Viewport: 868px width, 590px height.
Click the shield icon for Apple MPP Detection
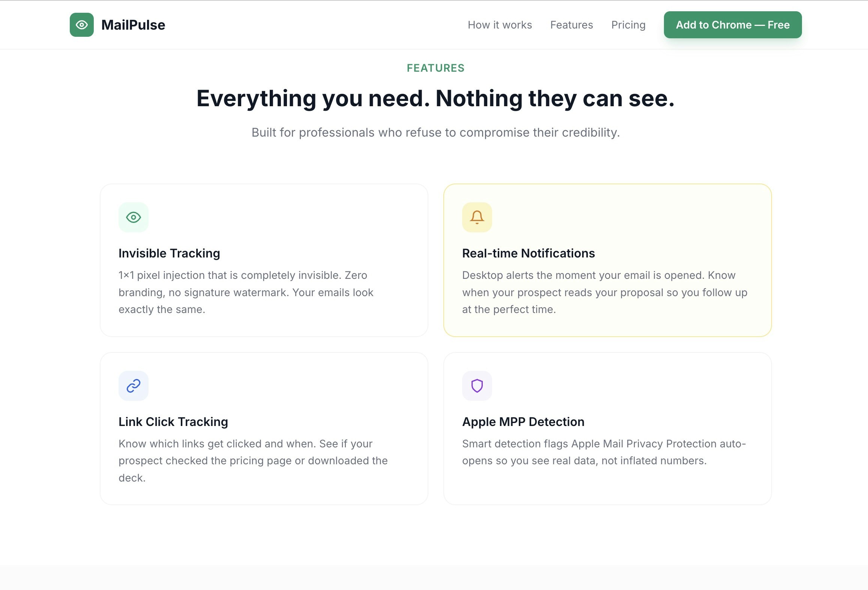477,385
